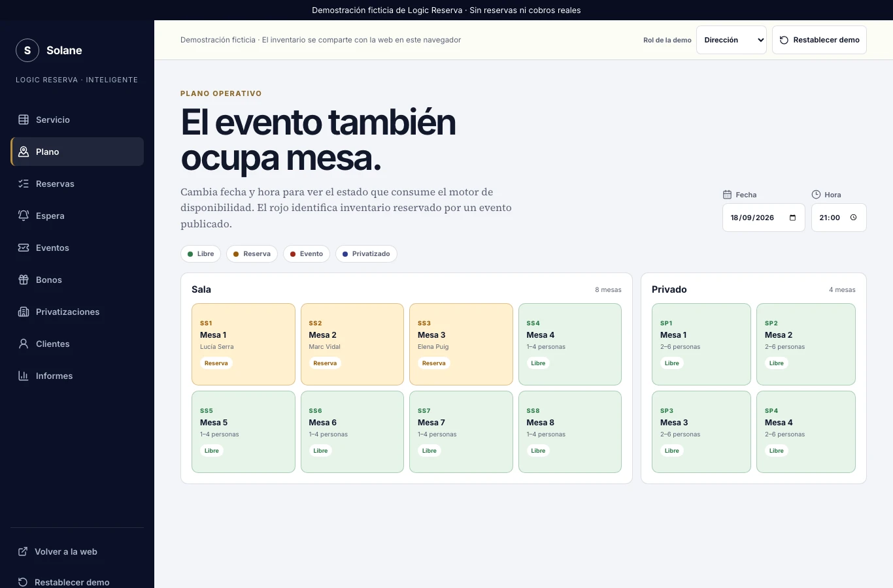Follow the Volver a la web link
This screenshot has height=588, width=893.
(x=77, y=551)
